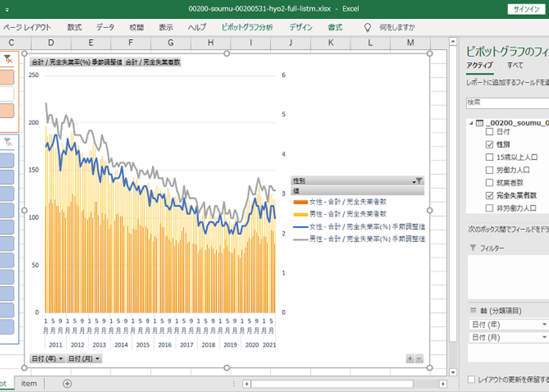Select the yellow 男性 完全失業者数 legend swatch
Viewport: 549px width, 392px height.
tap(301, 214)
